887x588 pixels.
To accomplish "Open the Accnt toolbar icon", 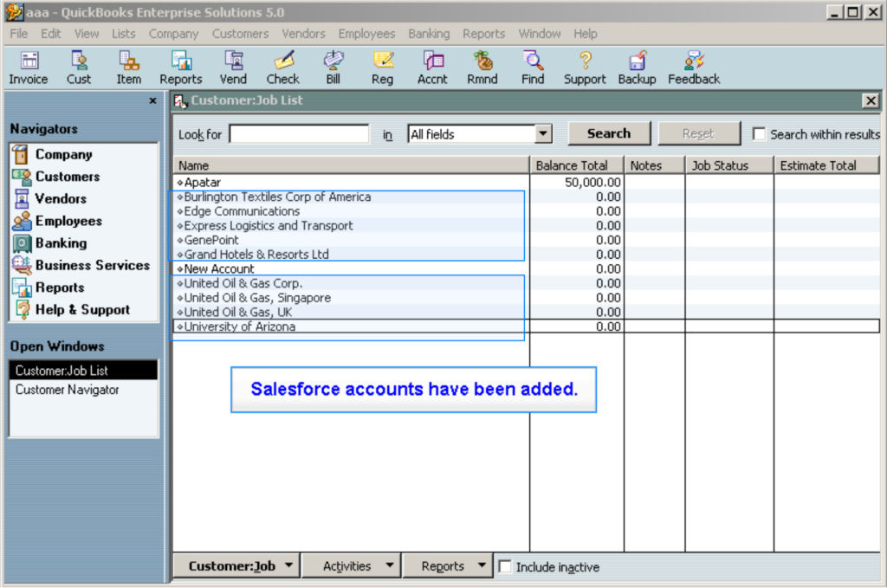I will click(432, 68).
